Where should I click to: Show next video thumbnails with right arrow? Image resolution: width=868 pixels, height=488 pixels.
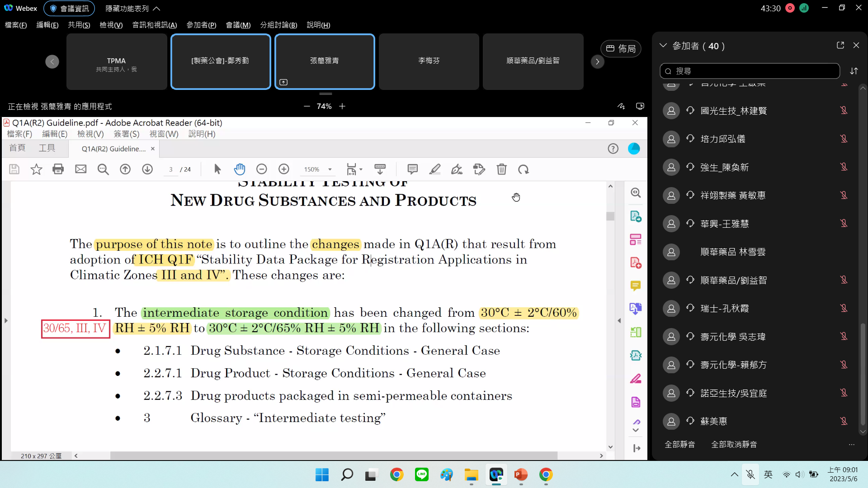598,61
